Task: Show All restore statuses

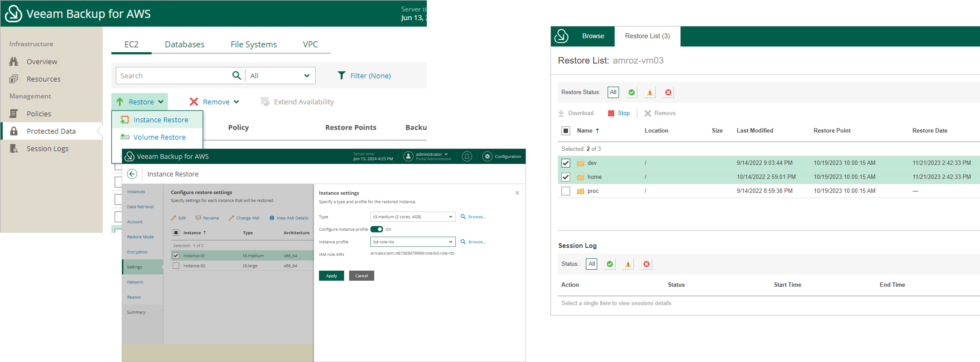Action: coord(613,92)
